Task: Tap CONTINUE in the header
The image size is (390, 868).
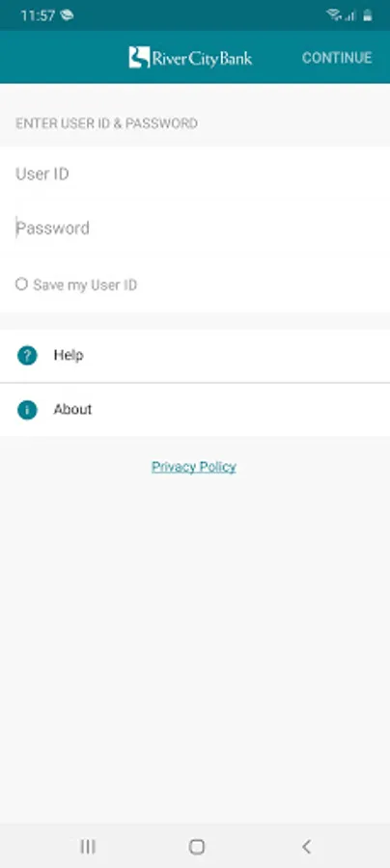Action: 337,58
